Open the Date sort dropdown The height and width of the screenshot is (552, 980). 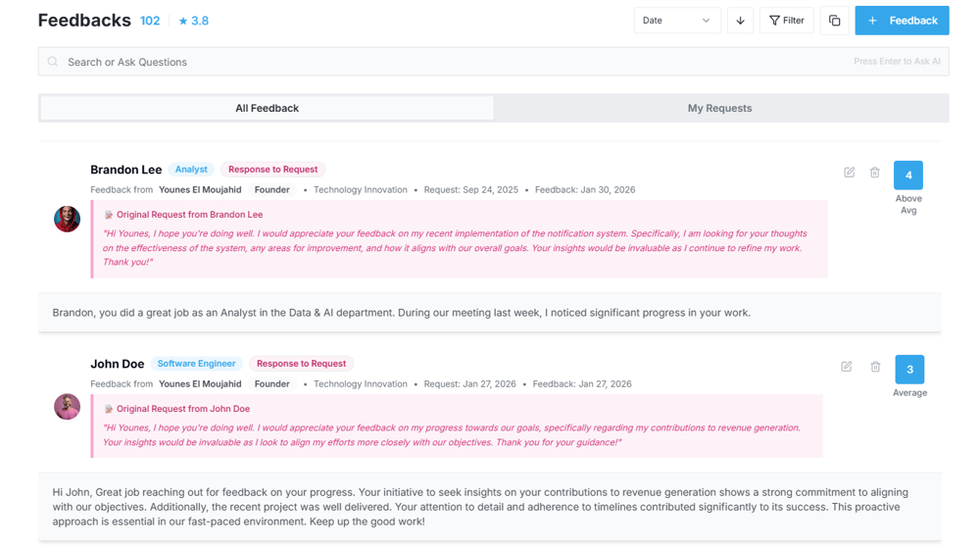[676, 21]
